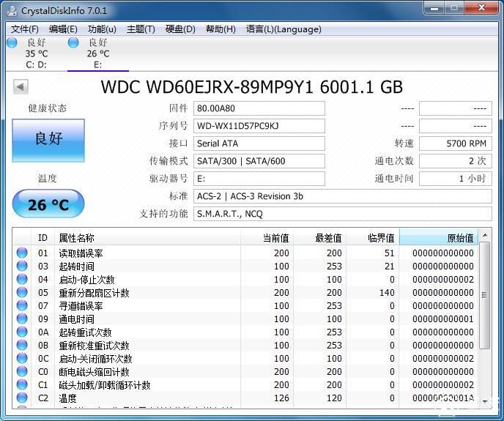Screen dimensions: 504x421
Task: Select the 寻道错误率 attribute name
Action: (81, 306)
